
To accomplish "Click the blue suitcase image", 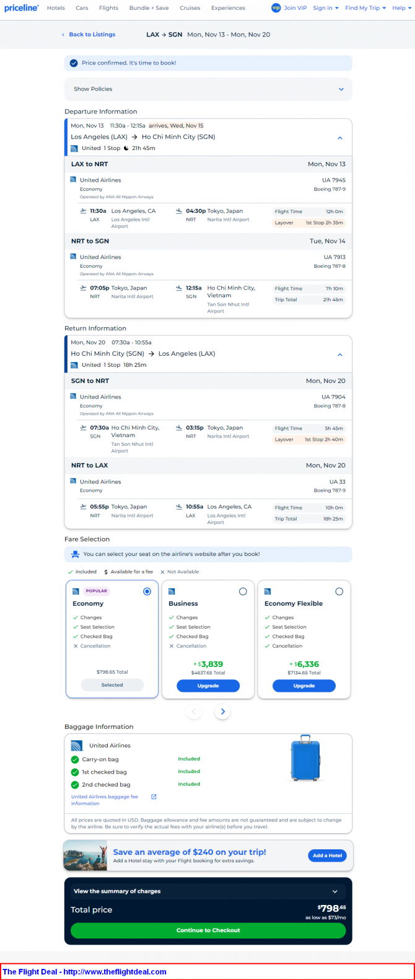I will click(305, 759).
